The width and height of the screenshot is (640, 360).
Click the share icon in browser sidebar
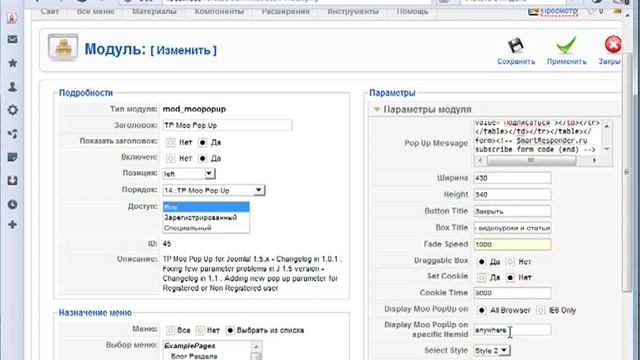pyautogui.click(x=13, y=133)
